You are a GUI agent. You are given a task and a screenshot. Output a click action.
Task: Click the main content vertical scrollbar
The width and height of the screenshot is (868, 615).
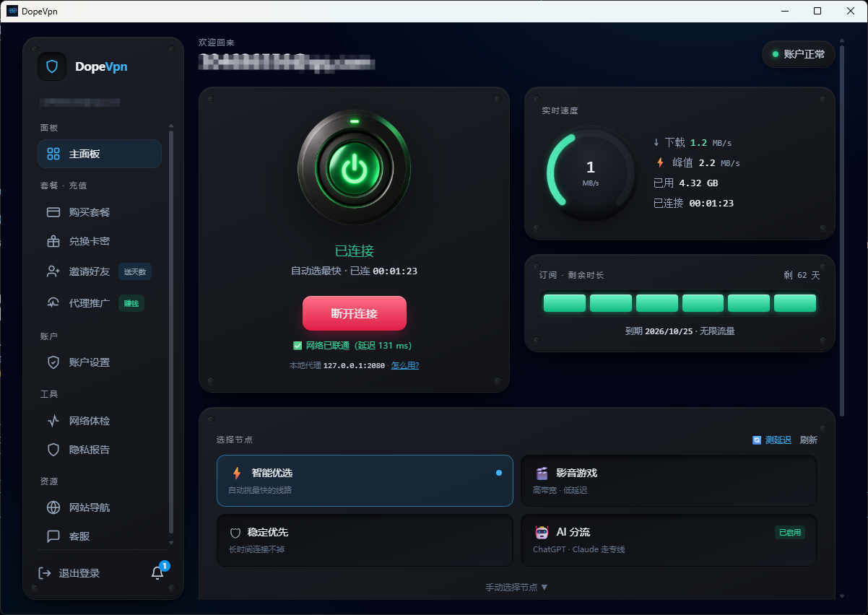coord(842,231)
